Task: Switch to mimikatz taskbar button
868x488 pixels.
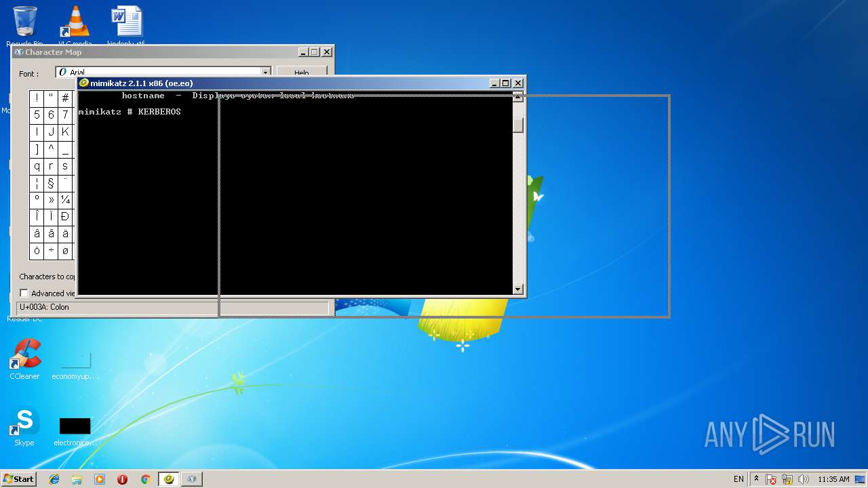Action: pyautogui.click(x=169, y=479)
